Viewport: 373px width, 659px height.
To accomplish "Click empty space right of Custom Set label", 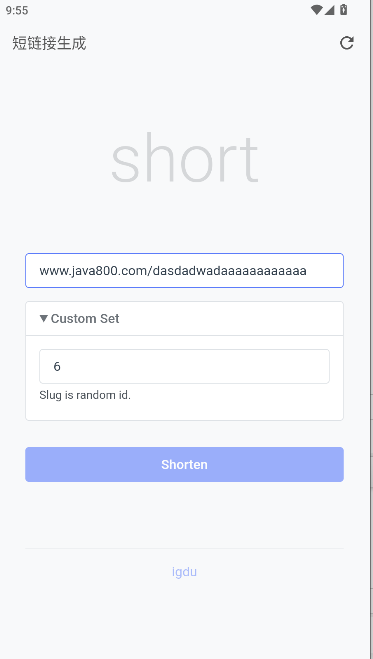I will (231, 318).
